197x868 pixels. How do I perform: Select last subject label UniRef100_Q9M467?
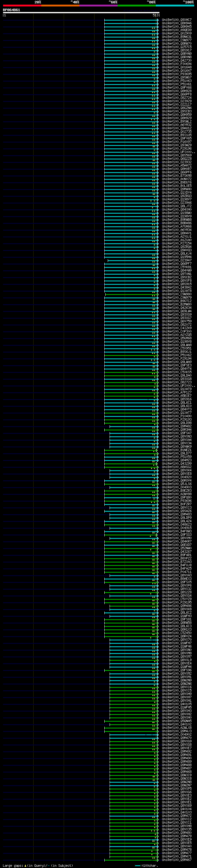pos(177,860)
